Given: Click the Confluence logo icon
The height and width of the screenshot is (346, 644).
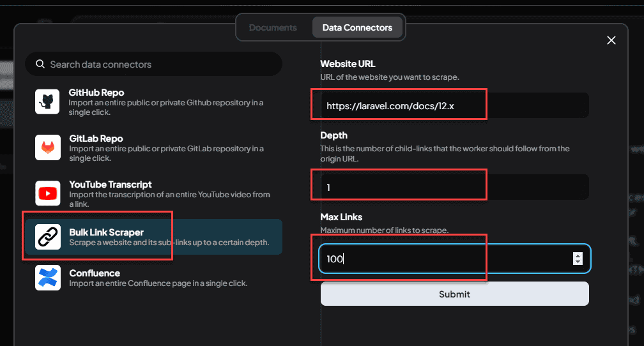Looking at the screenshot, I should tap(48, 278).
